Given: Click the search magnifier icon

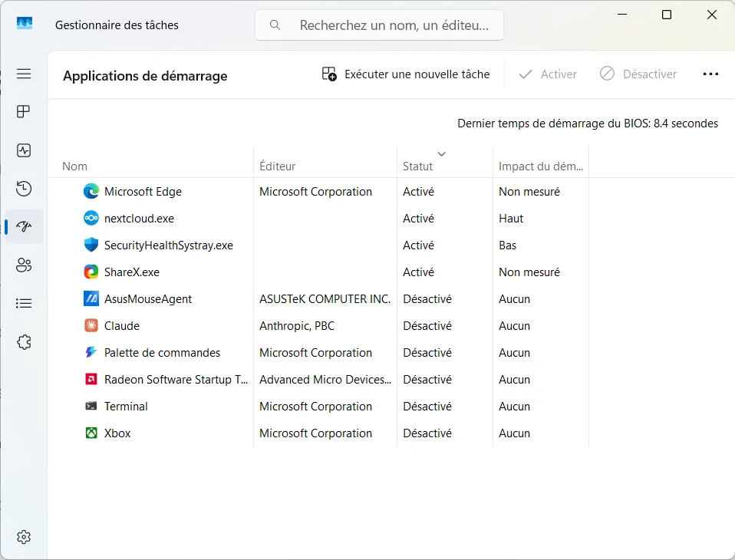Looking at the screenshot, I should (275, 25).
